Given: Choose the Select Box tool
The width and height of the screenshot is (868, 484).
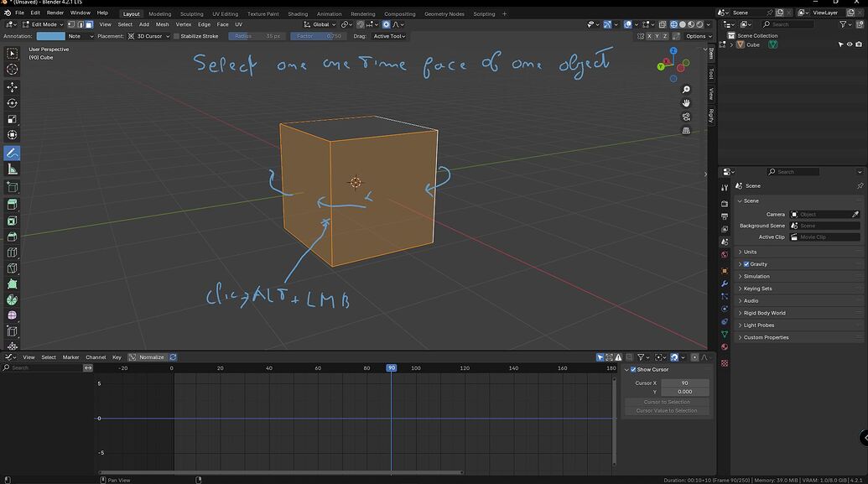Looking at the screenshot, I should [12, 53].
